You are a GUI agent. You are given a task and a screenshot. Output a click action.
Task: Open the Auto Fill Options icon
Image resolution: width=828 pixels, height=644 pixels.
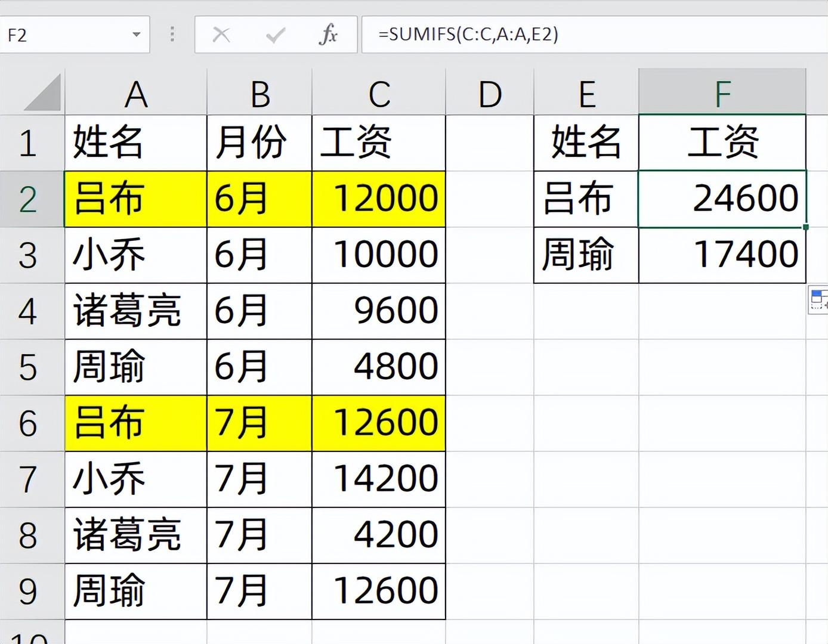pyautogui.click(x=818, y=300)
